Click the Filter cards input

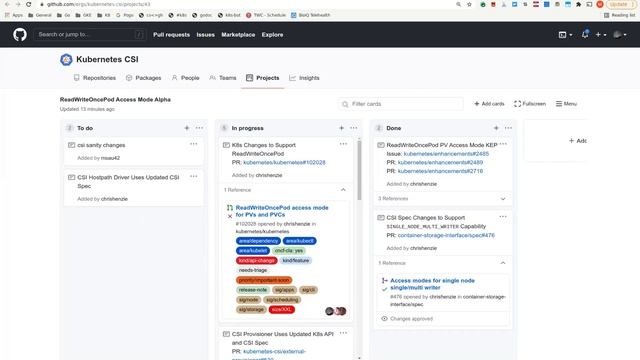tap(401, 104)
